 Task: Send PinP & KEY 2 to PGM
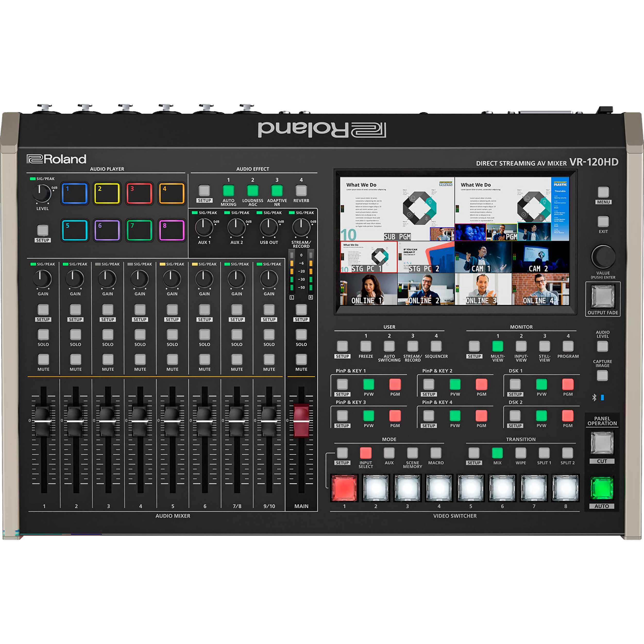(481, 384)
